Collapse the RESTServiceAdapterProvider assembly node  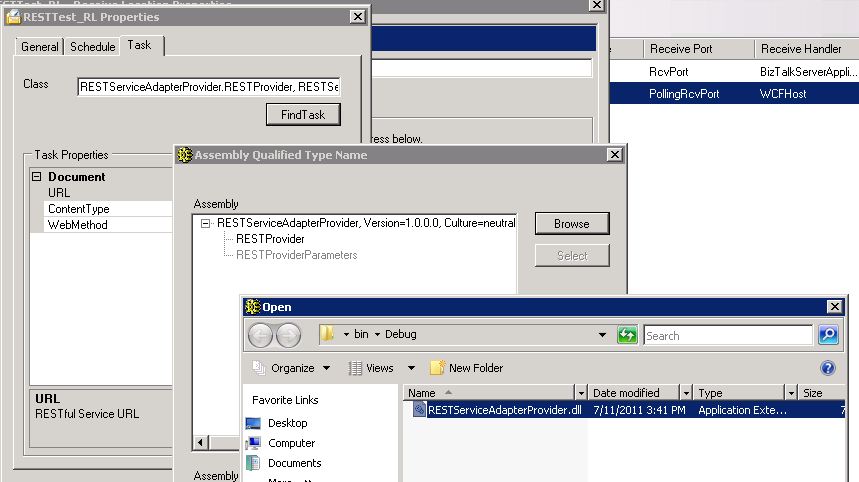click(205, 223)
